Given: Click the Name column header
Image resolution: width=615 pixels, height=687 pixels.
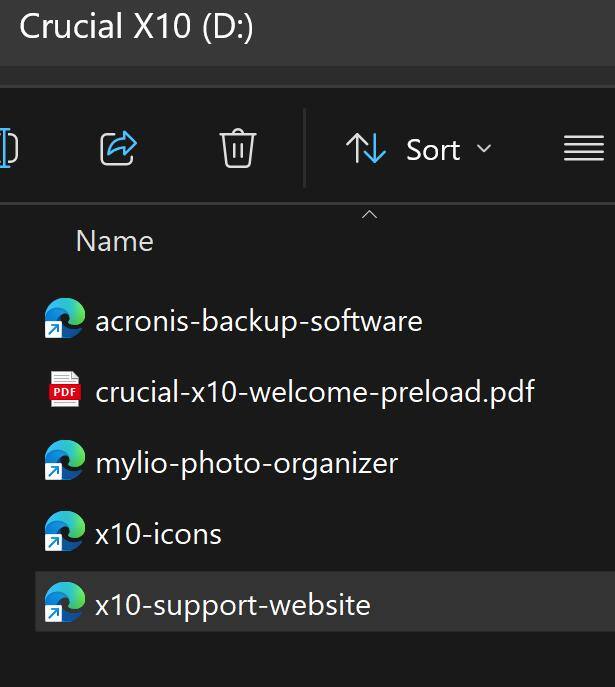Looking at the screenshot, I should (x=114, y=241).
